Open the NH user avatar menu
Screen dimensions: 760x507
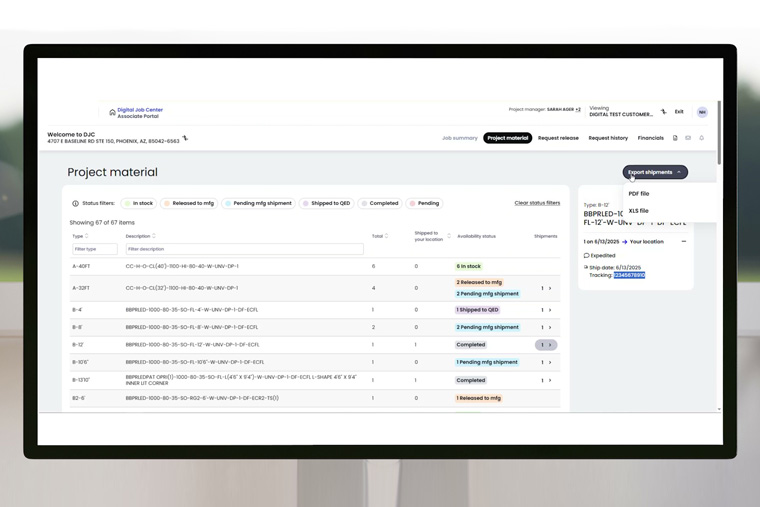[702, 112]
